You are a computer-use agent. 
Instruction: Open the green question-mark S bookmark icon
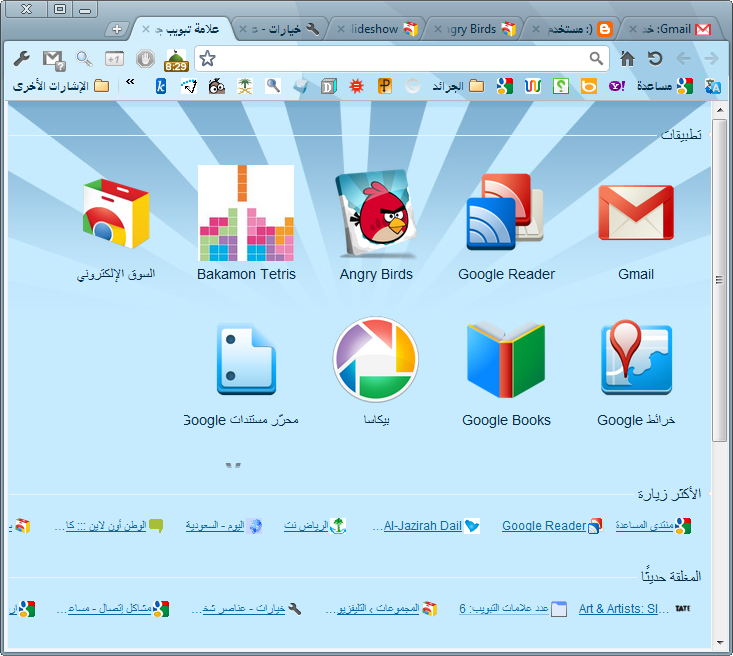click(x=561, y=87)
